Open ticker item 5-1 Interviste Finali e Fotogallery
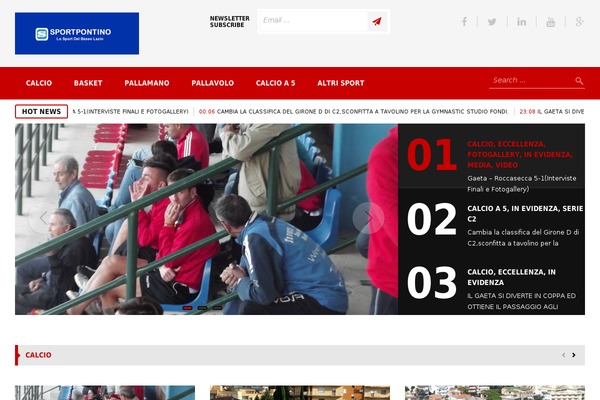 [130, 111]
